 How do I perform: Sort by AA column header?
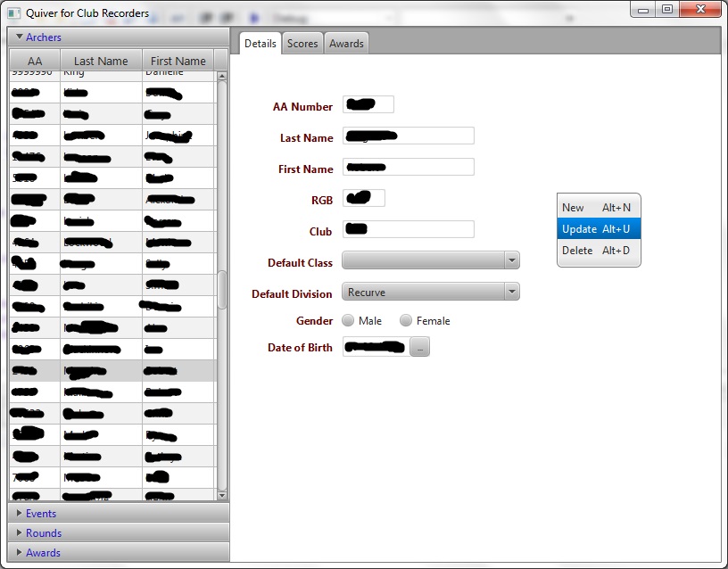point(35,61)
